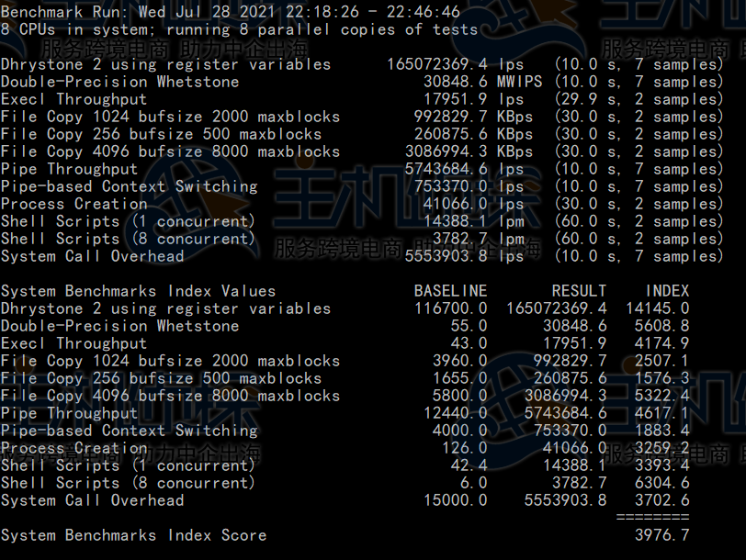Select the Shell Scripts index value 6304.6
Viewport: 746px width, 560px height.
click(661, 483)
